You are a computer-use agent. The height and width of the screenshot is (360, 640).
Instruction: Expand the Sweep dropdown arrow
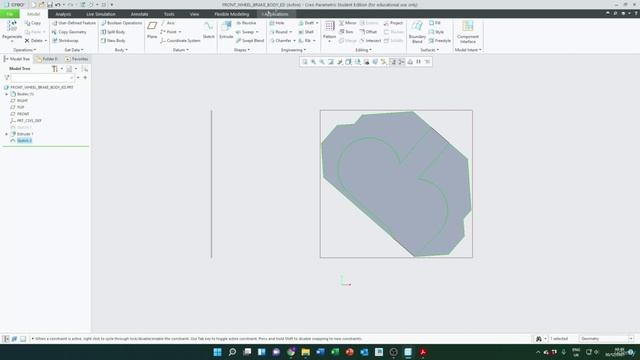coord(257,32)
